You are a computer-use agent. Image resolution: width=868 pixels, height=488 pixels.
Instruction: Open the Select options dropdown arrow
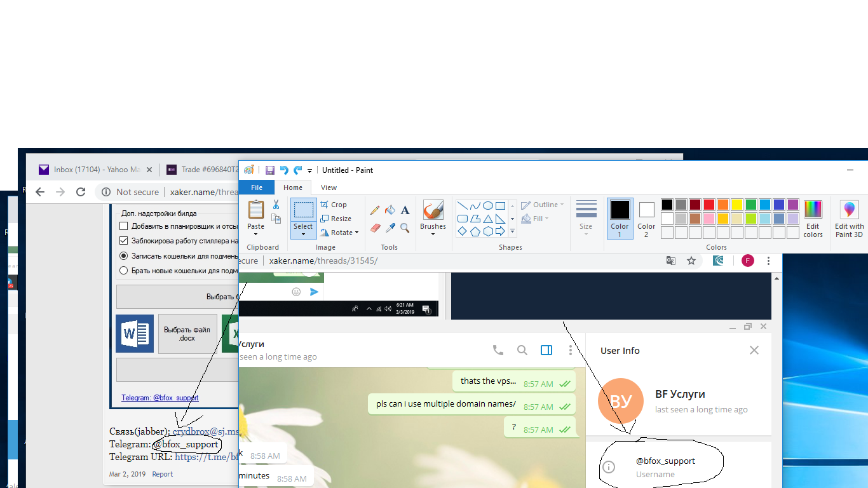303,234
